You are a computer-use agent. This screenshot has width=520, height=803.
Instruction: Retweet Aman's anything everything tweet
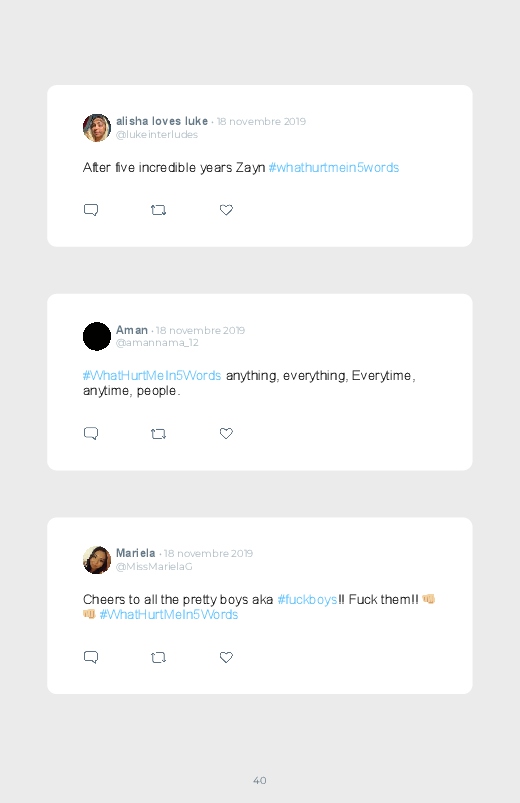[x=158, y=434]
